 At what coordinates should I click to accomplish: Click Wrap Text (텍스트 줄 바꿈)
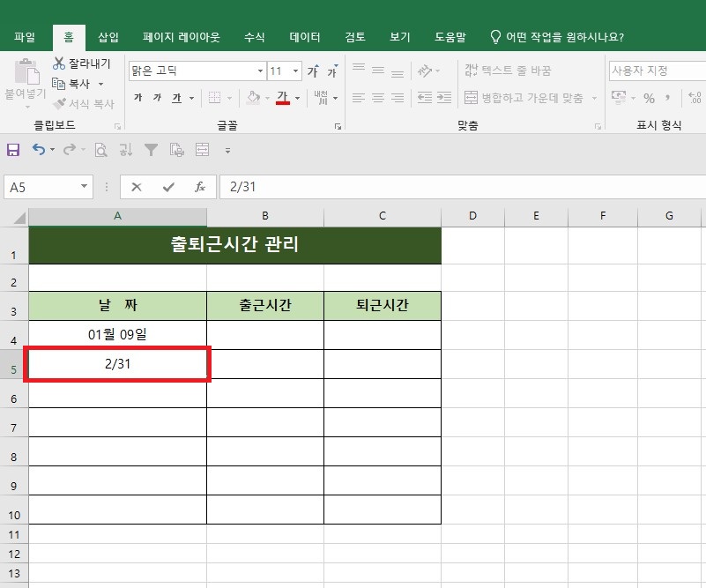coord(508,71)
